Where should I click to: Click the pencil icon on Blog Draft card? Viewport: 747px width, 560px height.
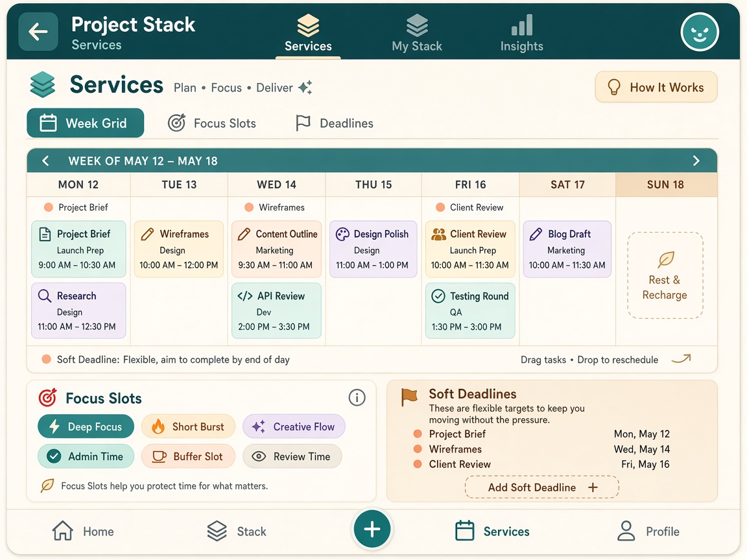coord(536,234)
